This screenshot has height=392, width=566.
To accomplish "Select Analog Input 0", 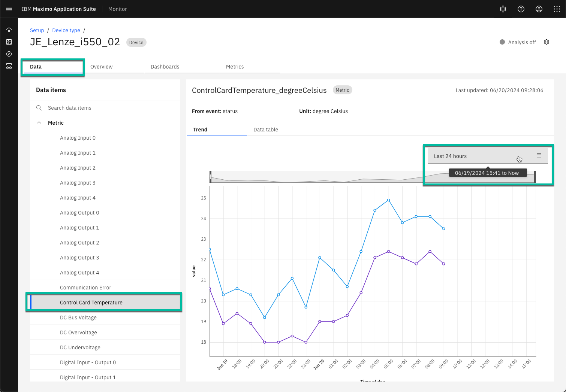I will [105, 138].
